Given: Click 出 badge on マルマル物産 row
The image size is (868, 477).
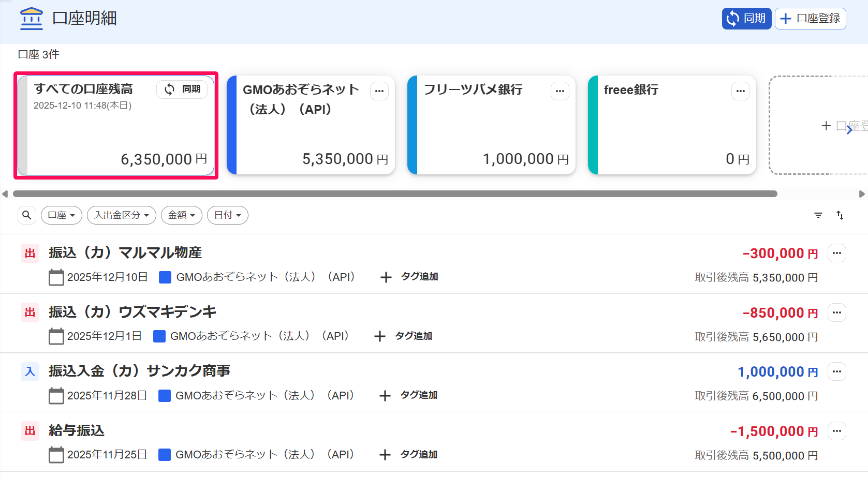Looking at the screenshot, I should coord(30,254).
